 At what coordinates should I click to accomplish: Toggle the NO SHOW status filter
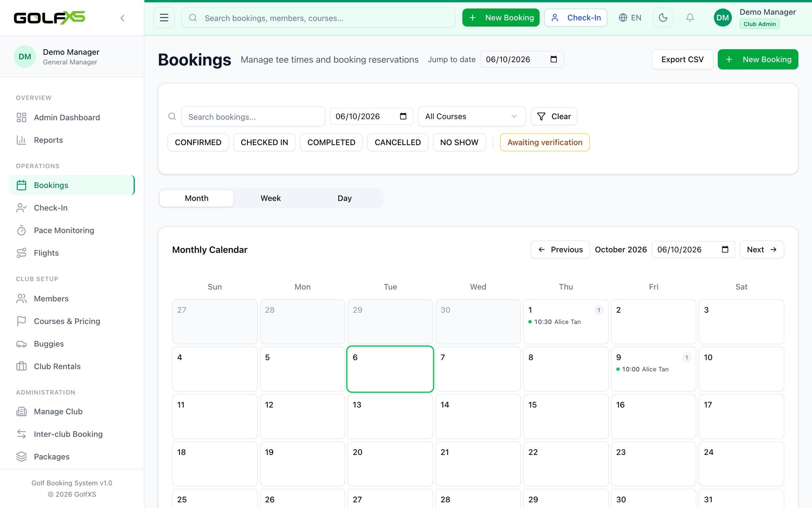click(x=459, y=142)
